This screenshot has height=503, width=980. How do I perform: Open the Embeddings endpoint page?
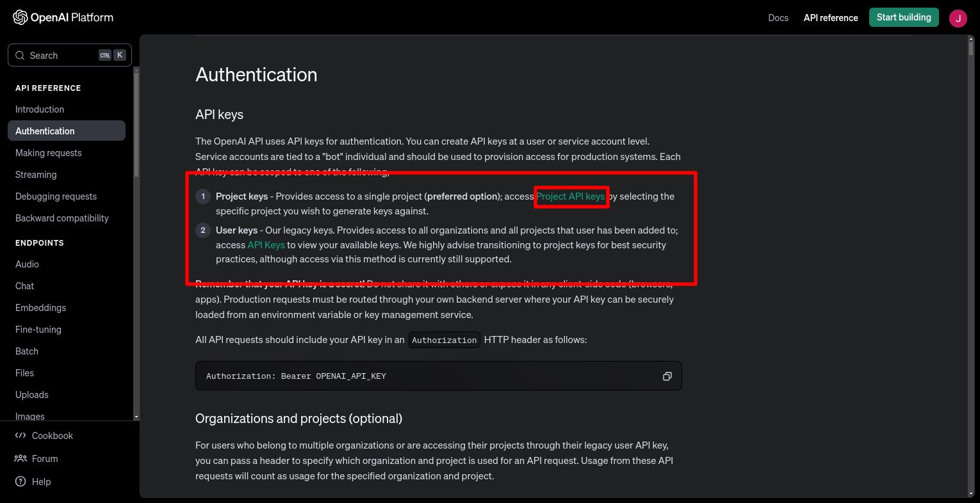[41, 308]
